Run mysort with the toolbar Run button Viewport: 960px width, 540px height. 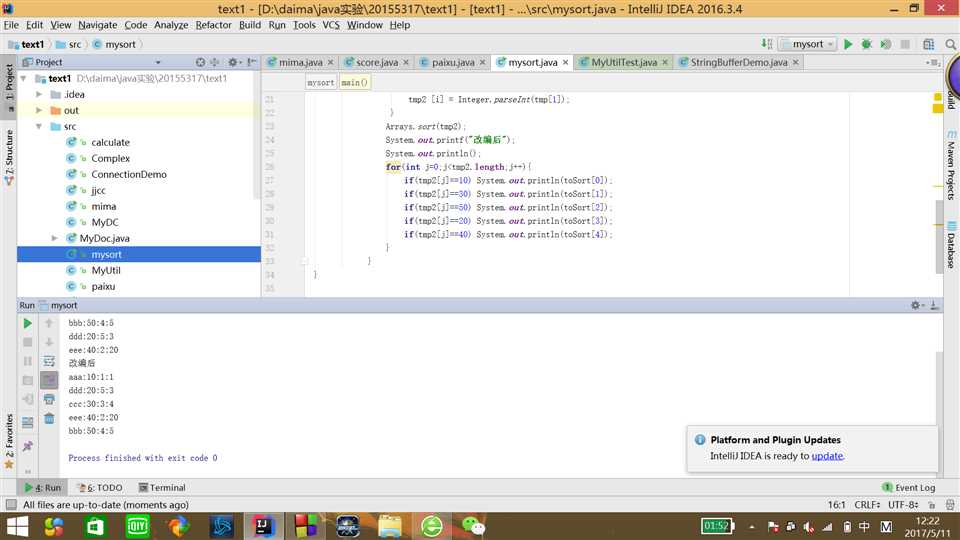coord(848,44)
